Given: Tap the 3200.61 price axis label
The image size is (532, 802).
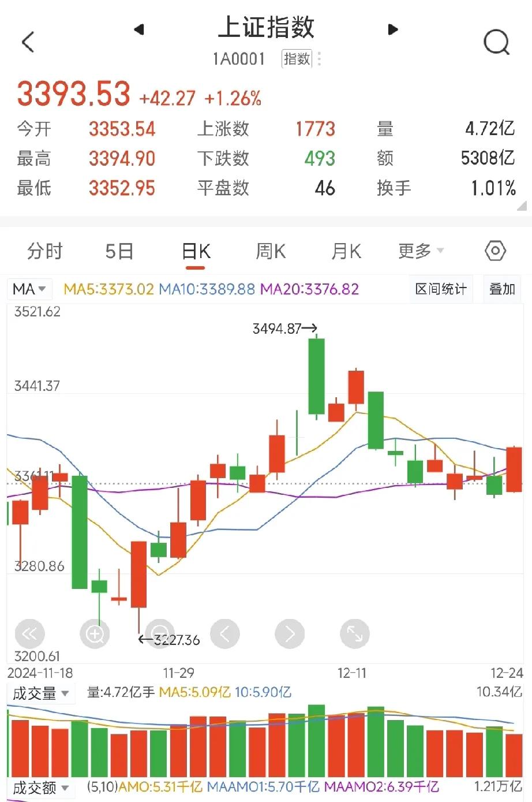Looking at the screenshot, I should point(37,656).
